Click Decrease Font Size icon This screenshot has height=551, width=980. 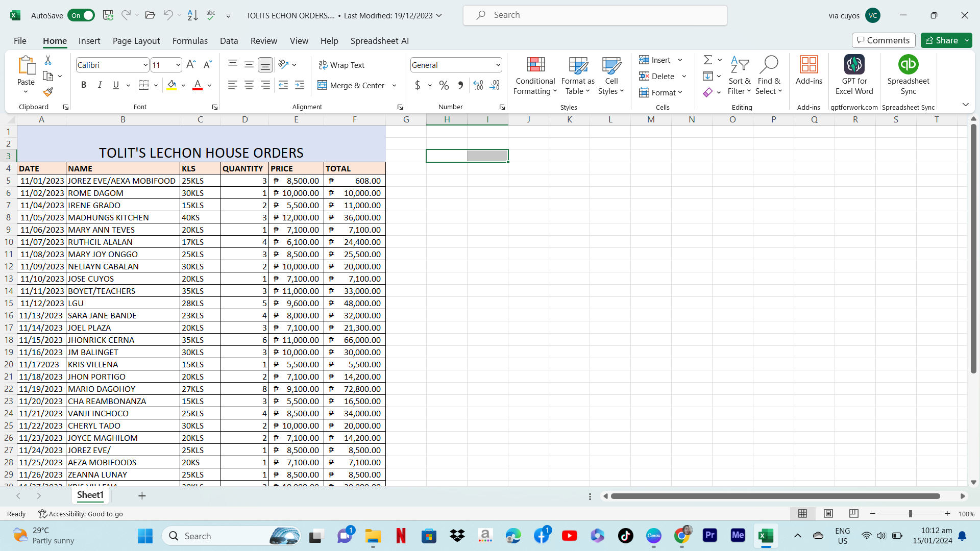click(207, 65)
